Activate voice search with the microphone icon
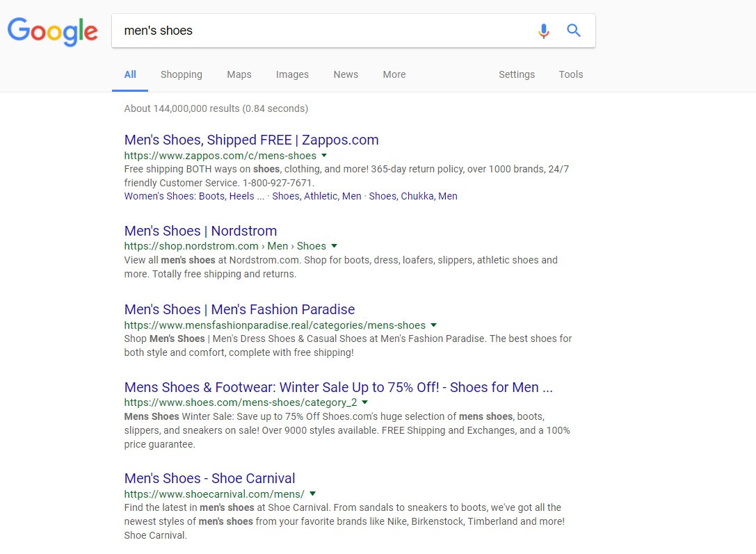Viewport: 756px width, 554px height. (543, 31)
